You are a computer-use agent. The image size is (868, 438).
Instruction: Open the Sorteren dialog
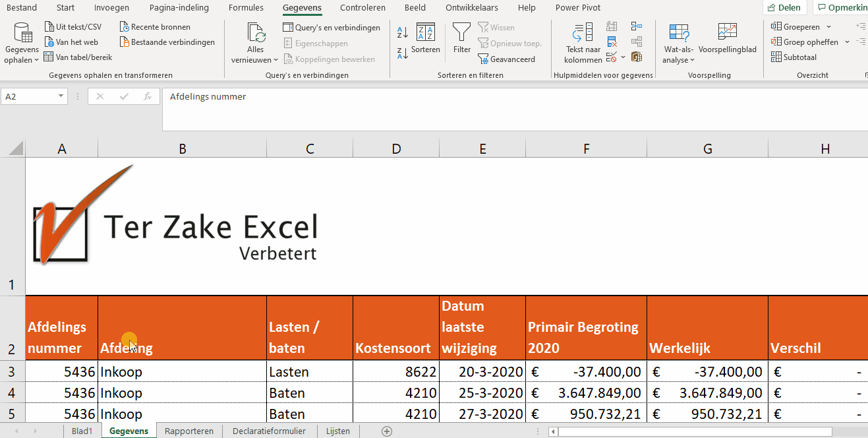click(x=426, y=38)
